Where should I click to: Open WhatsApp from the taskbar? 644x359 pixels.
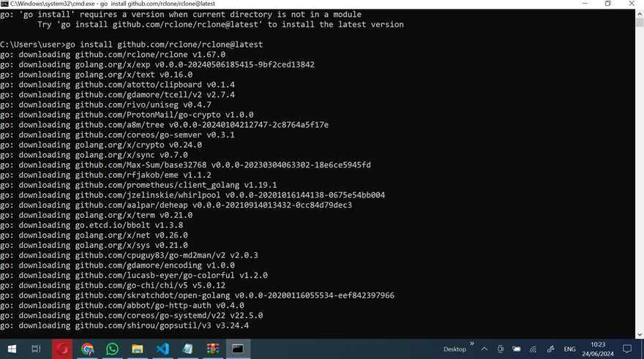(112, 349)
